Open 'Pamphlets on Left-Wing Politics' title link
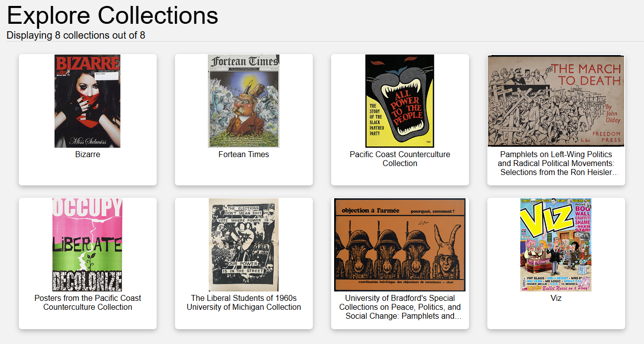 point(556,163)
